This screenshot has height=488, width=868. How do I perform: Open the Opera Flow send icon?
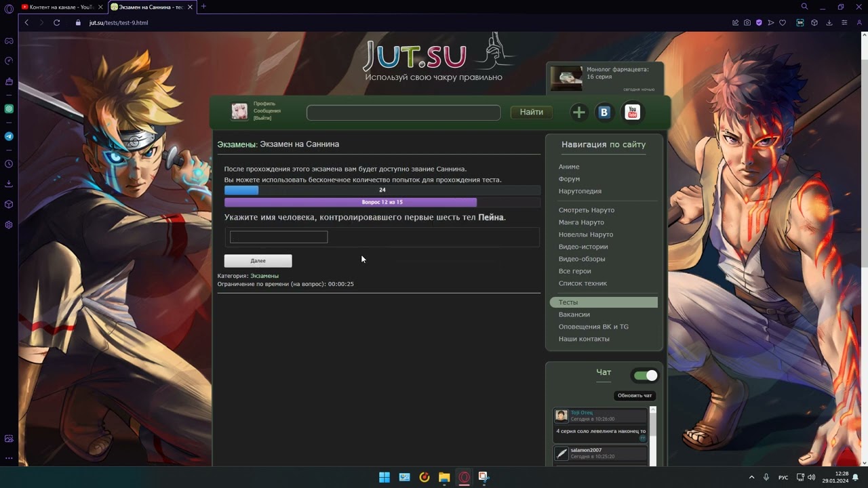771,22
